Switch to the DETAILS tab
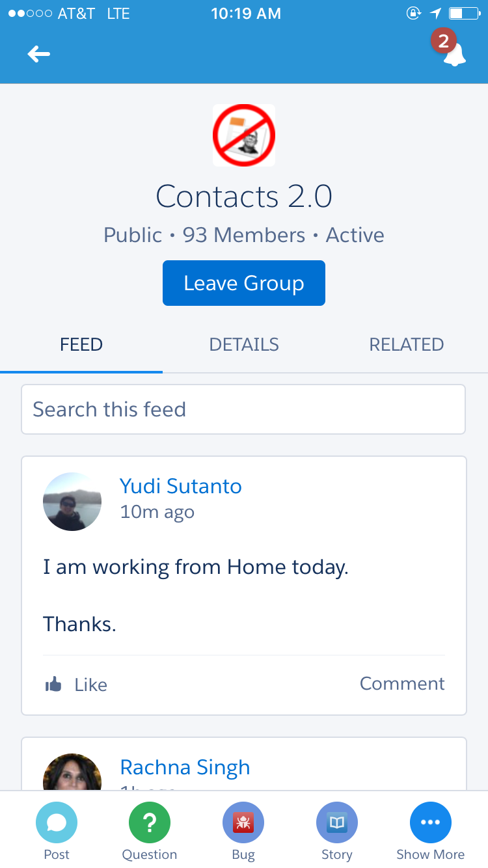 click(244, 344)
